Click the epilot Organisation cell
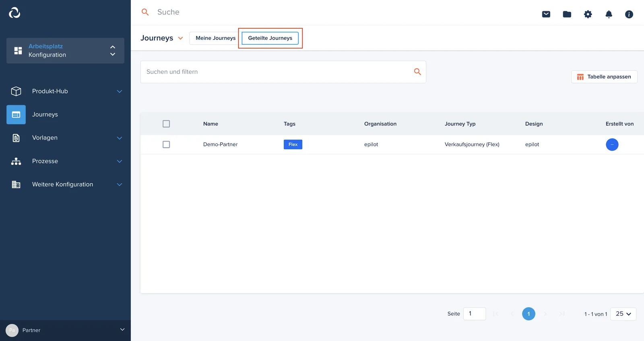Image resolution: width=644 pixels, height=341 pixels. point(371,144)
